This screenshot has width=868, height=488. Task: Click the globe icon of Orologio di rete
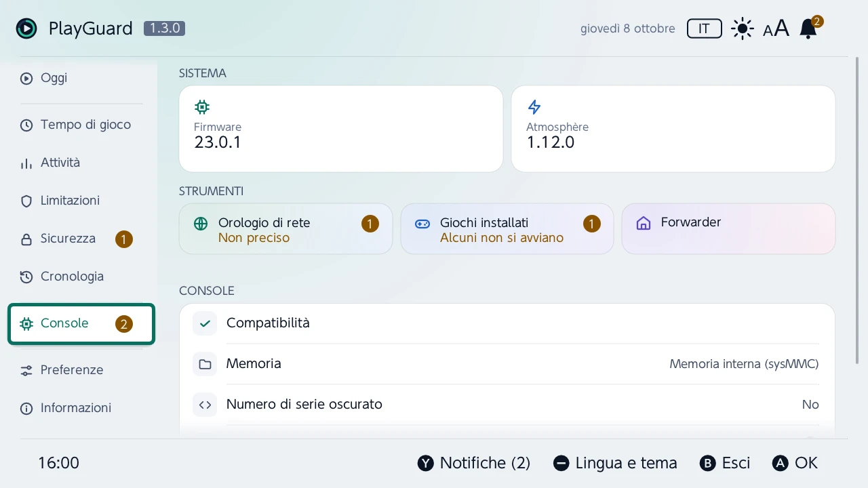coord(201,224)
